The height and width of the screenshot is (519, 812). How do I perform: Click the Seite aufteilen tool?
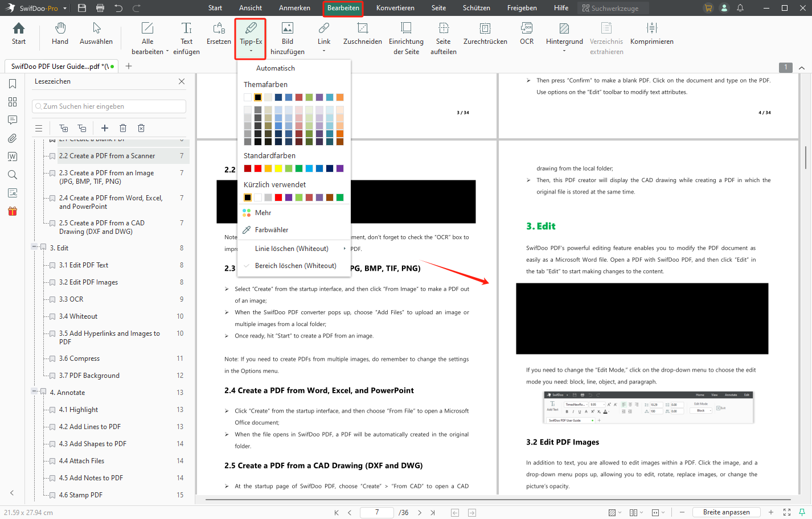click(444, 39)
